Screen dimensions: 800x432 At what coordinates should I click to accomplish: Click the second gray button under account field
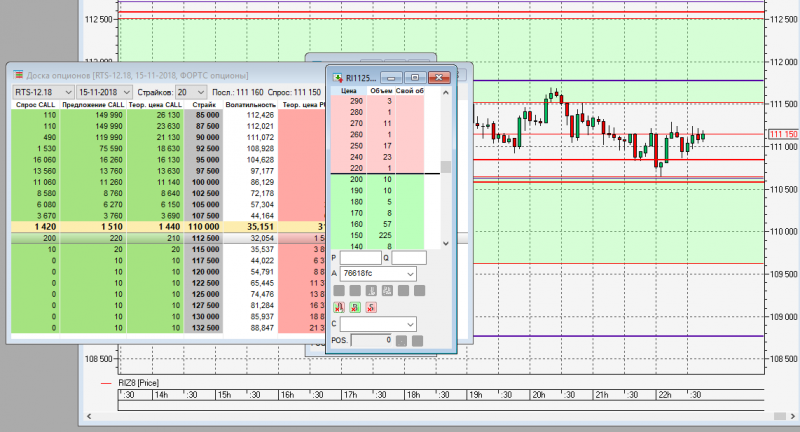click(x=355, y=291)
